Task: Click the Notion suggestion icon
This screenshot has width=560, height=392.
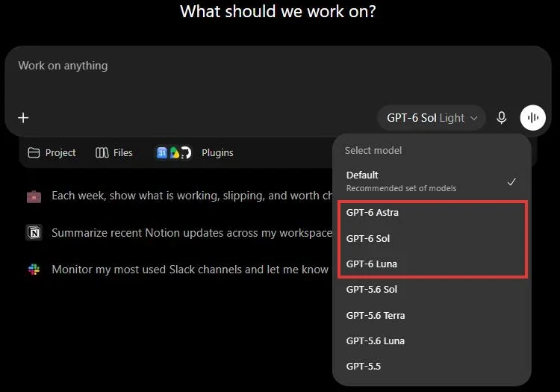Action: point(34,233)
